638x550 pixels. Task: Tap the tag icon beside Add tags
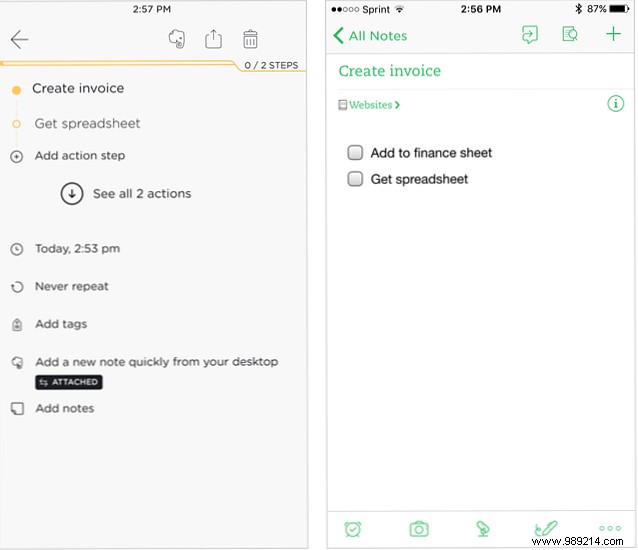tap(17, 325)
